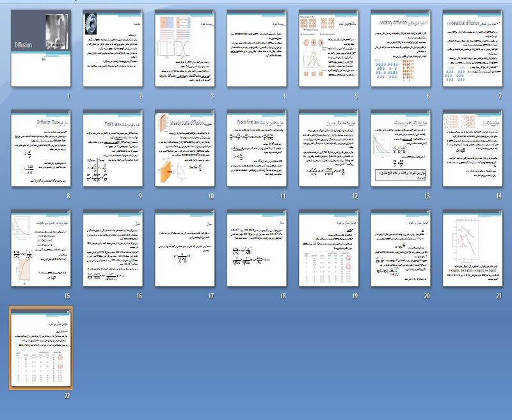The image size is (512, 420).
Task: Select slide 15 with two stacked graphs
Action: pos(42,248)
